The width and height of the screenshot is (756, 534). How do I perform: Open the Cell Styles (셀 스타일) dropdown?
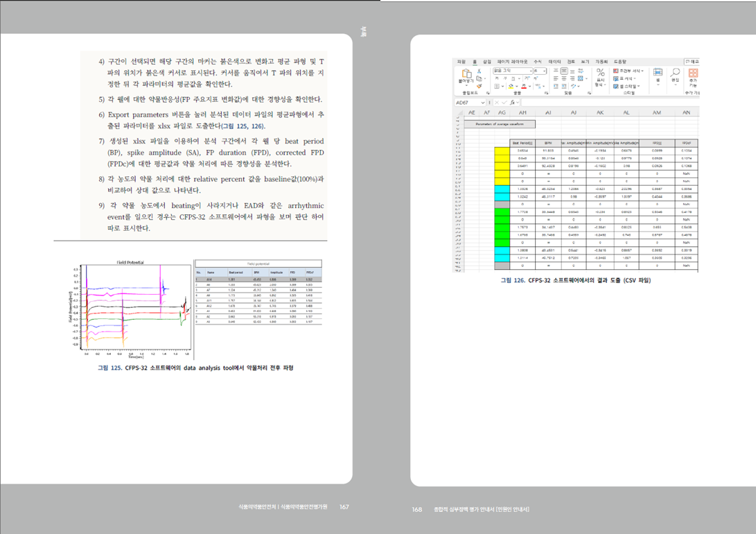tap(626, 87)
